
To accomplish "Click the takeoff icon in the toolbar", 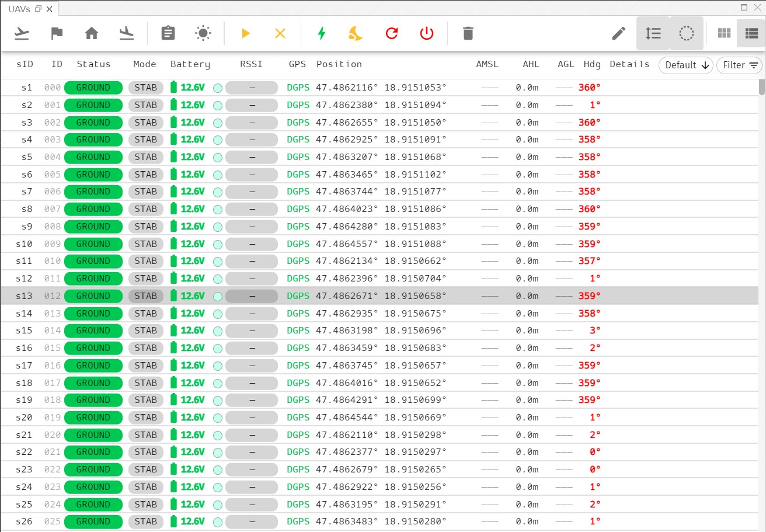I will (22, 33).
